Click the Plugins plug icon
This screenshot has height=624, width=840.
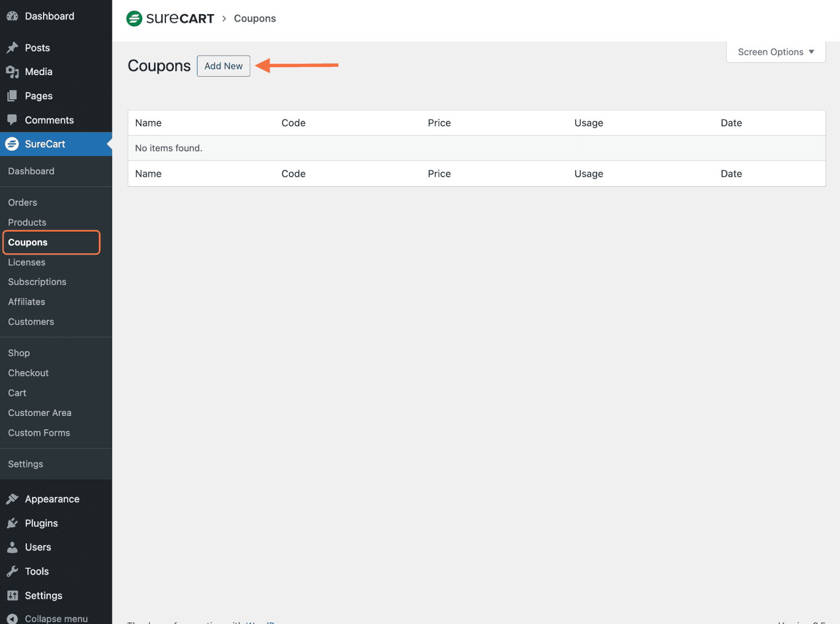12,523
